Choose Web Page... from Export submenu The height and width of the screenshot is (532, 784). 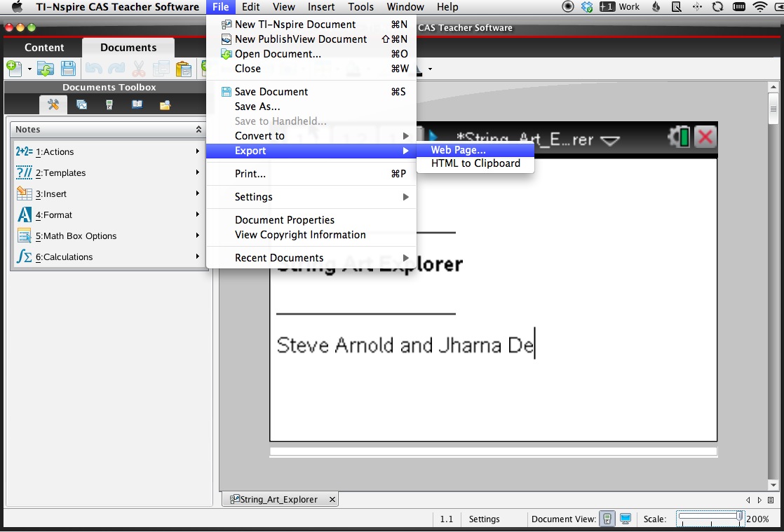click(x=458, y=150)
